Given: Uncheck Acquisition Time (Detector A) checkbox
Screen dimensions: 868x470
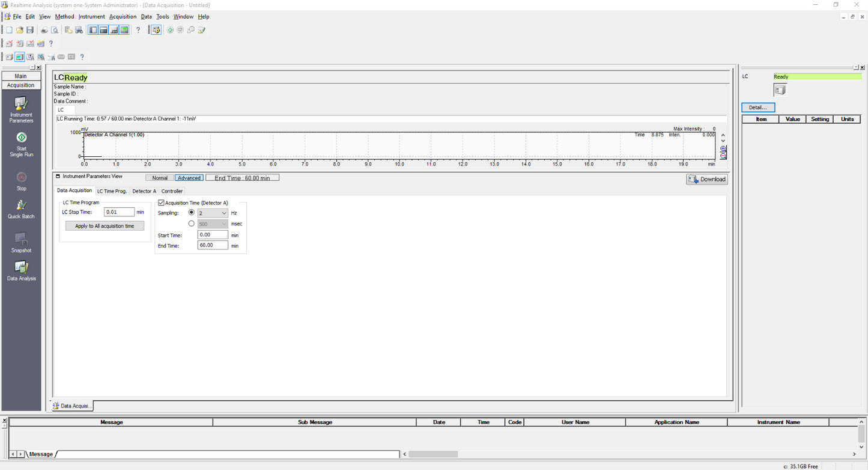Looking at the screenshot, I should (x=161, y=203).
